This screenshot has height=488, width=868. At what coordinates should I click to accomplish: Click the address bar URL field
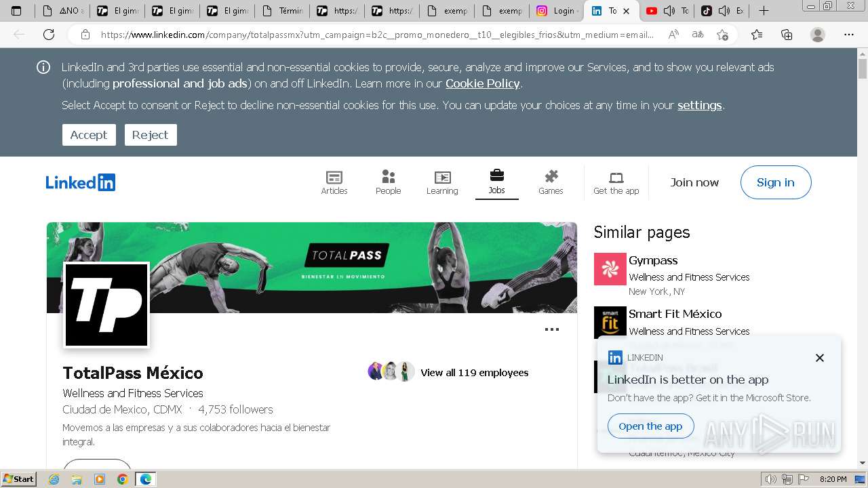[376, 34]
